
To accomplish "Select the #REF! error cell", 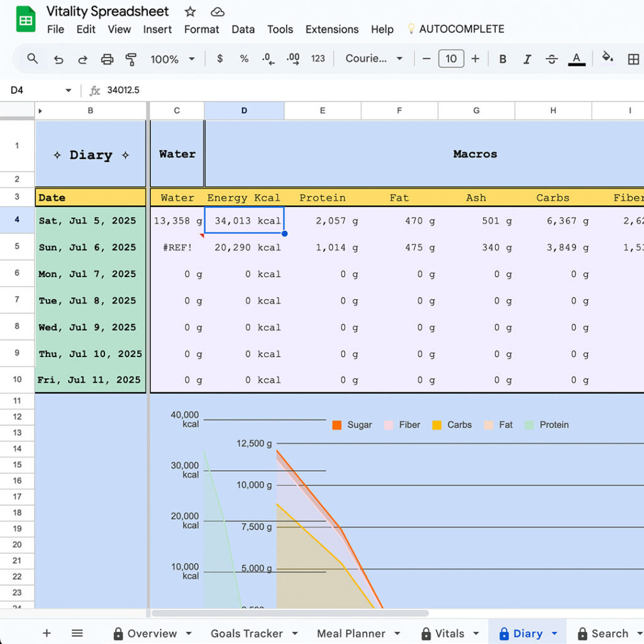I will 177,247.
